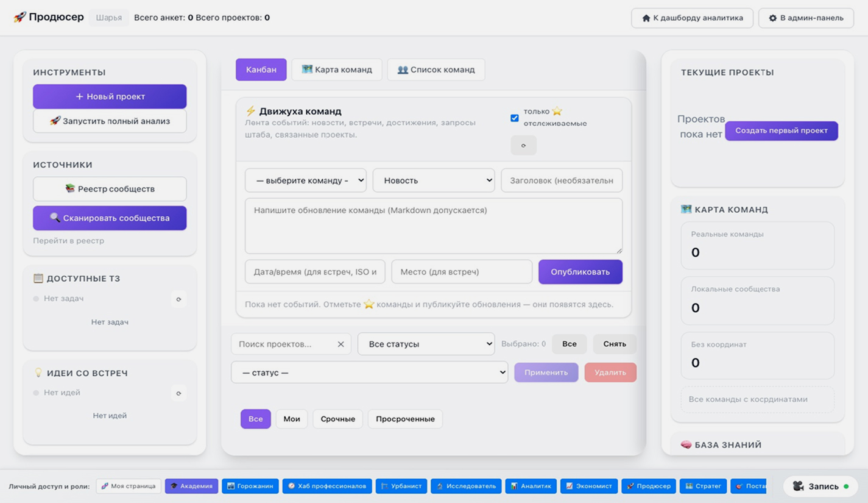
Task: Expand the Новость event type dropdown
Action: pyautogui.click(x=433, y=180)
